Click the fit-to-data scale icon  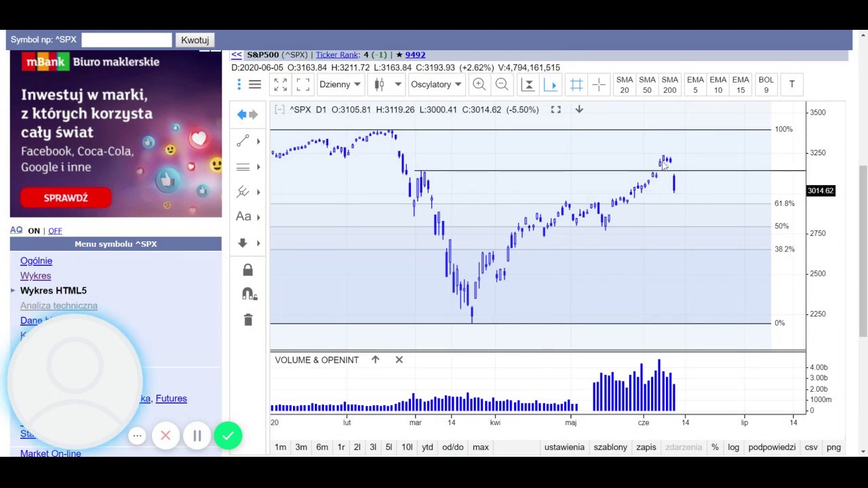pyautogui.click(x=528, y=85)
